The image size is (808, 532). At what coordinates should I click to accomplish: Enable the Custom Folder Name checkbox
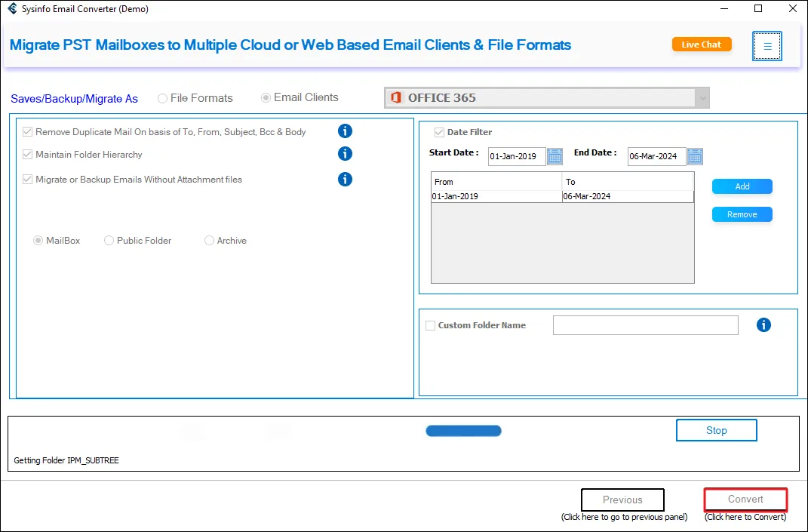coord(430,326)
